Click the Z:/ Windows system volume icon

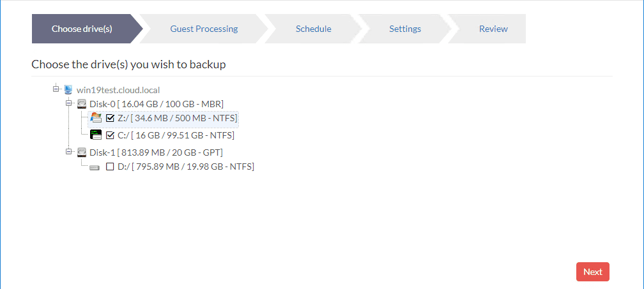96,118
